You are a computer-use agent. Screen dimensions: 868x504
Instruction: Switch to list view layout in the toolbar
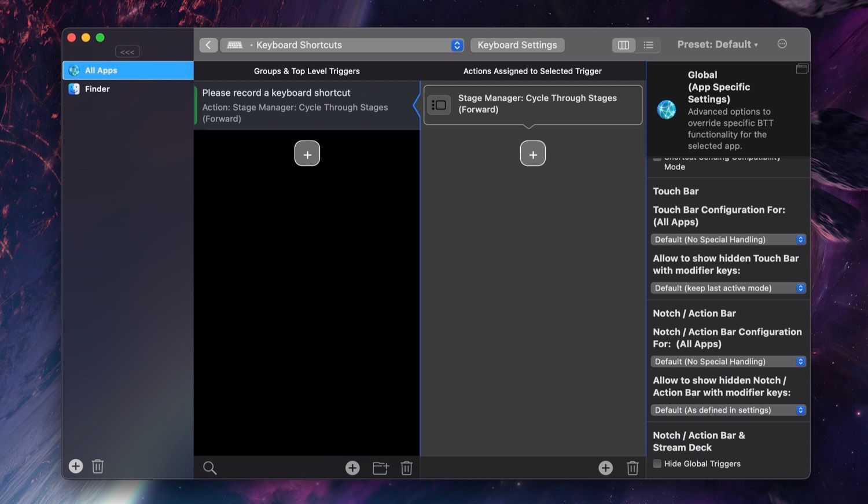[x=648, y=45]
